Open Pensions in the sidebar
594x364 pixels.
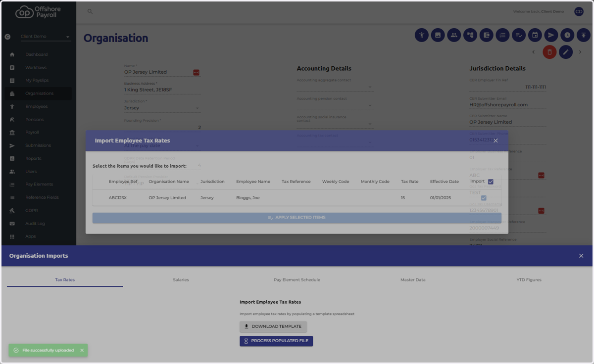click(x=38, y=119)
